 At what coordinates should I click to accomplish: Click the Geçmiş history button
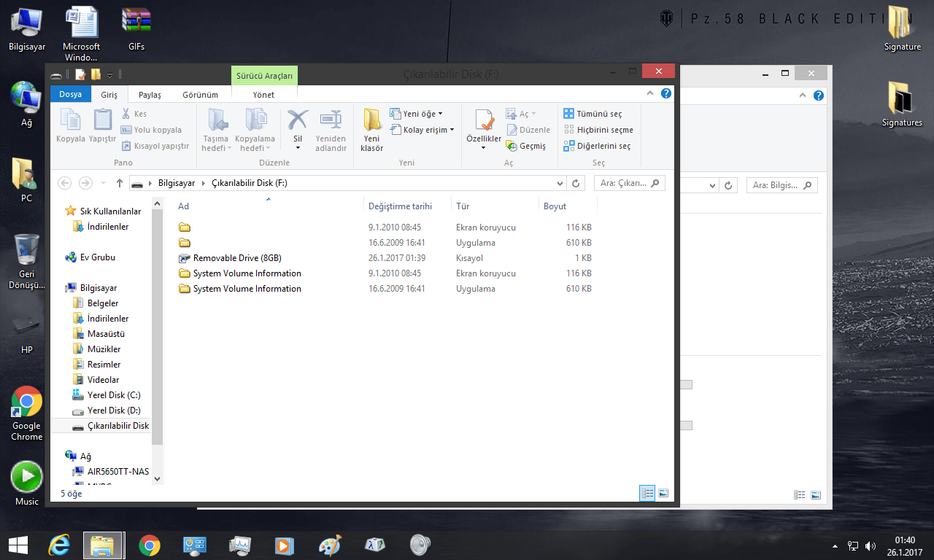(x=526, y=146)
